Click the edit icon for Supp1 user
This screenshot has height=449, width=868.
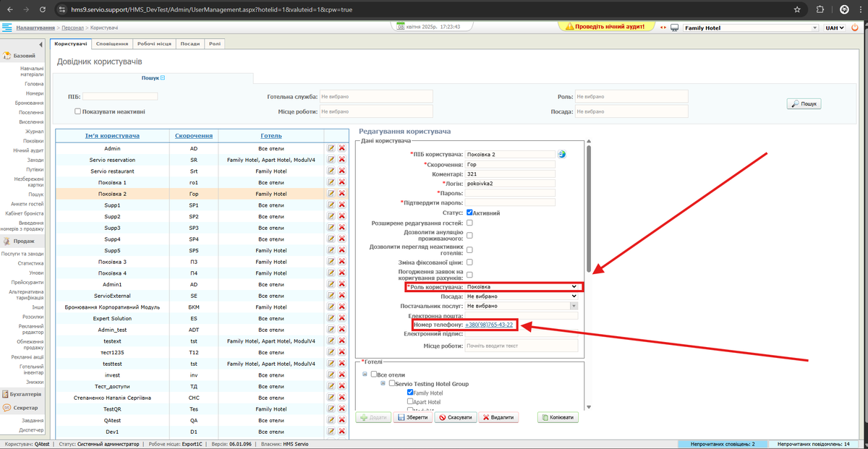(x=331, y=205)
